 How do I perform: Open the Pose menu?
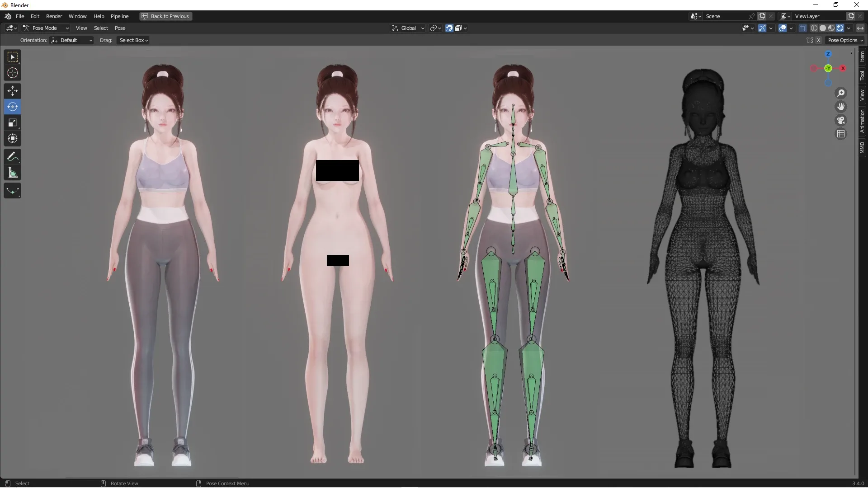coord(120,28)
